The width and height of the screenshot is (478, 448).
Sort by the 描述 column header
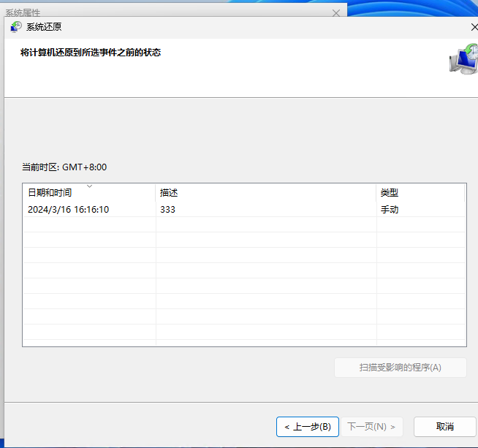pyautogui.click(x=169, y=193)
